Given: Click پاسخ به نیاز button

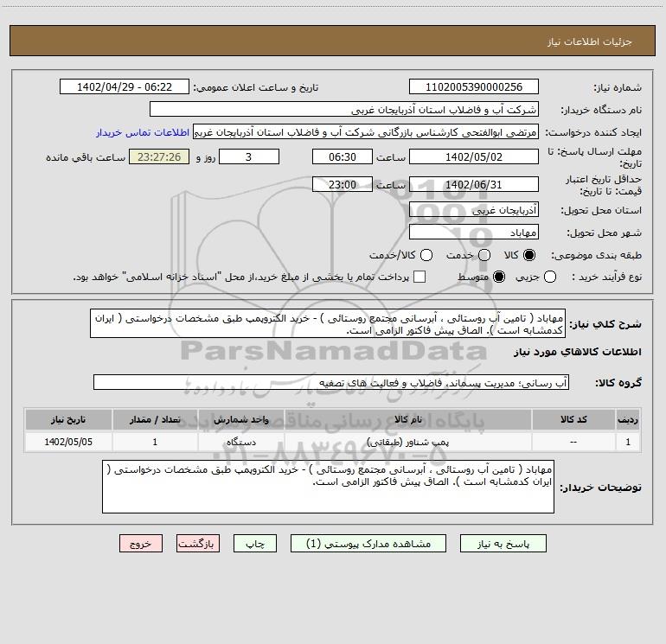Looking at the screenshot, I should tap(503, 544).
